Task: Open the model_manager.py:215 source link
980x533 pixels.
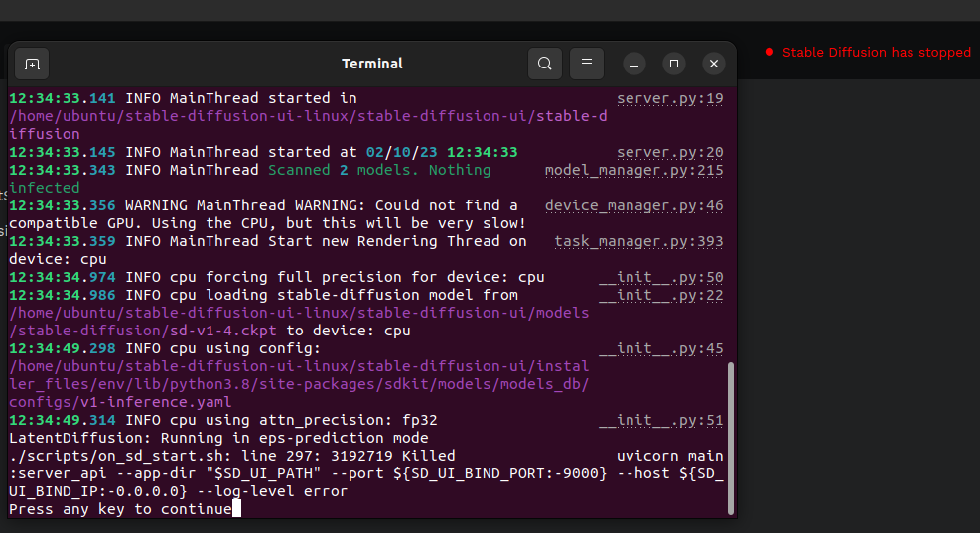Action: [633, 171]
